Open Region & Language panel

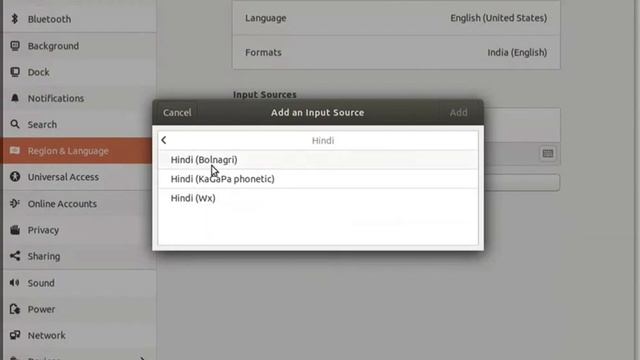pyautogui.click(x=79, y=151)
